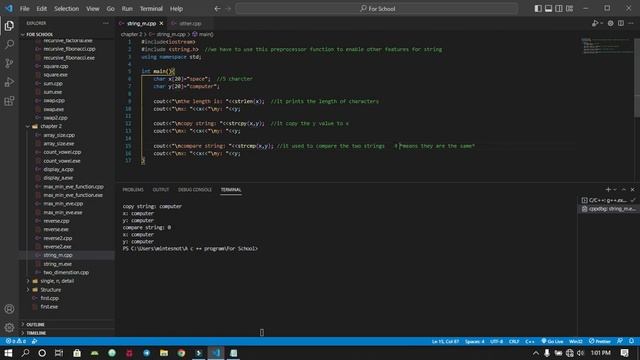Open the Run menu

tap(127, 9)
